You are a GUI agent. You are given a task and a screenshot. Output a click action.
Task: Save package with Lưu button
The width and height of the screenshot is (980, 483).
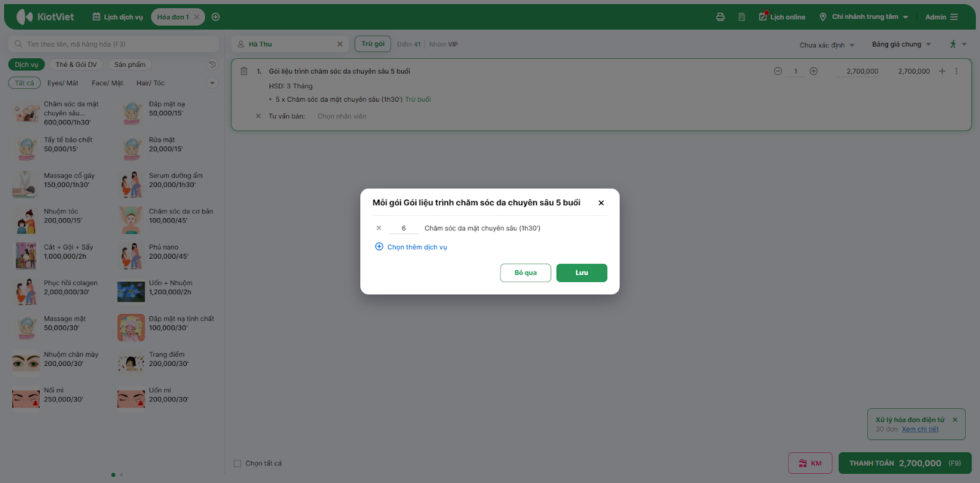click(582, 273)
